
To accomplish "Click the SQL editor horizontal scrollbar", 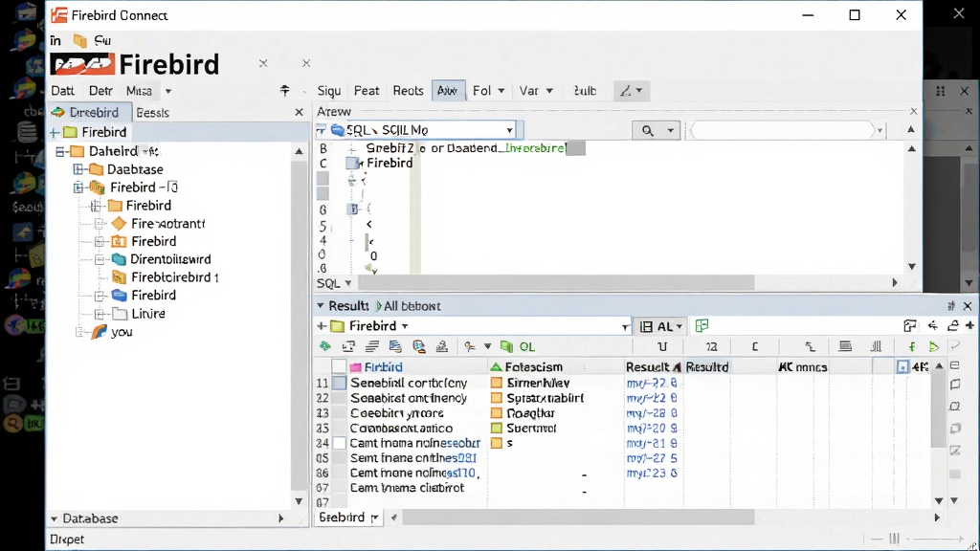I will 556,283.
